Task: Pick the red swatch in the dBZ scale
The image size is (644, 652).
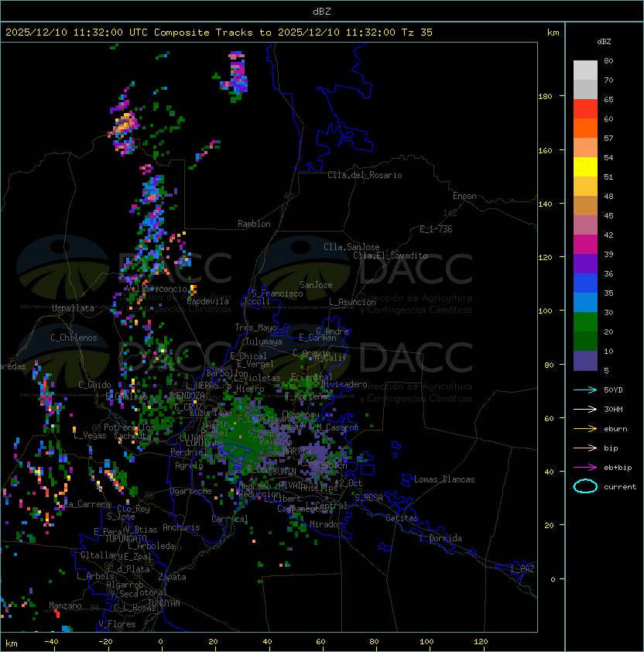Action: tap(585, 109)
